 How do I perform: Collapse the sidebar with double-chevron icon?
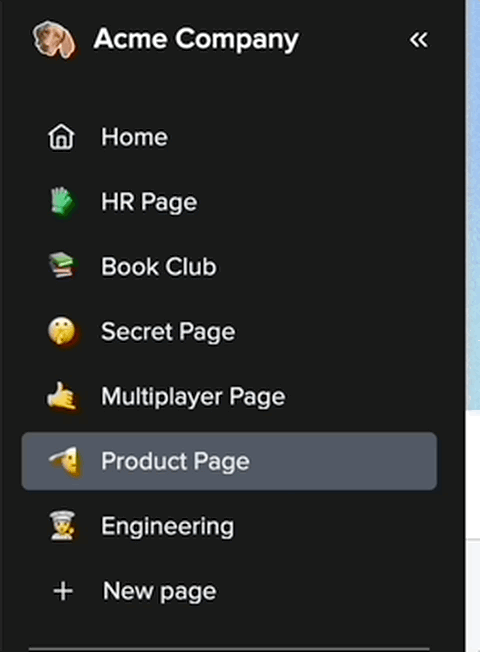418,40
